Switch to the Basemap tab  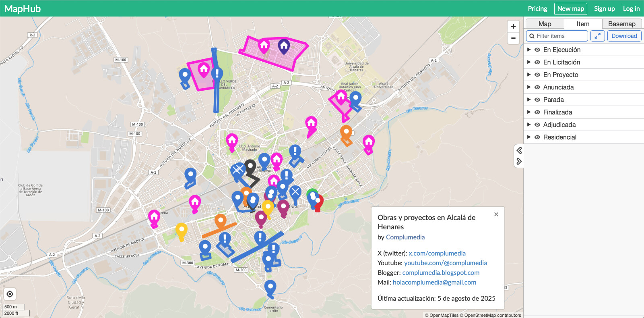tap(621, 24)
